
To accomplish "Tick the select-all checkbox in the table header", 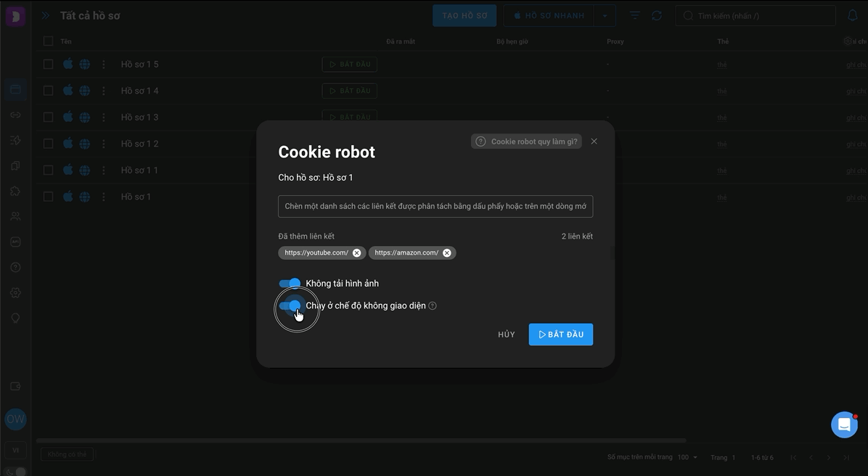I will coord(48,41).
